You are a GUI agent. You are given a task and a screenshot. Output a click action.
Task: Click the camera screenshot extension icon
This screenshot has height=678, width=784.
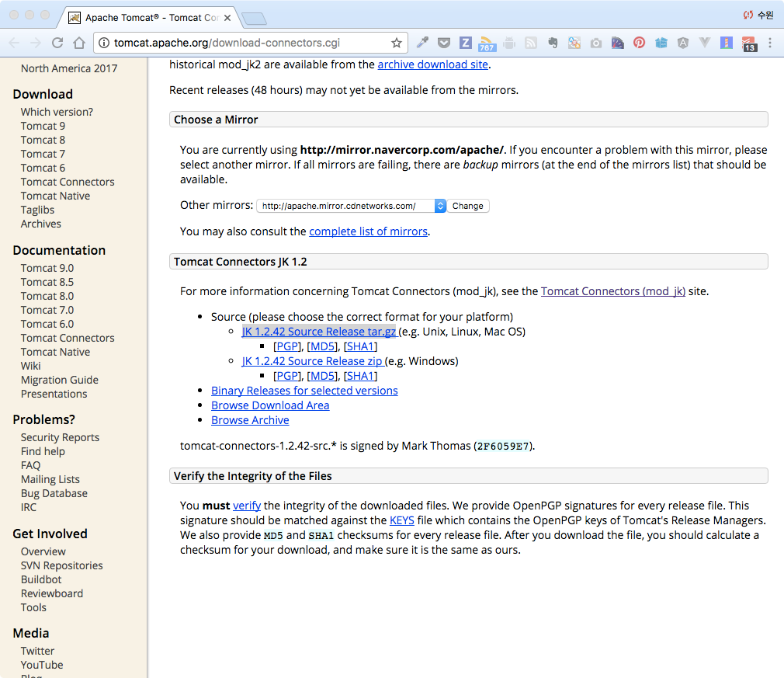(x=596, y=43)
